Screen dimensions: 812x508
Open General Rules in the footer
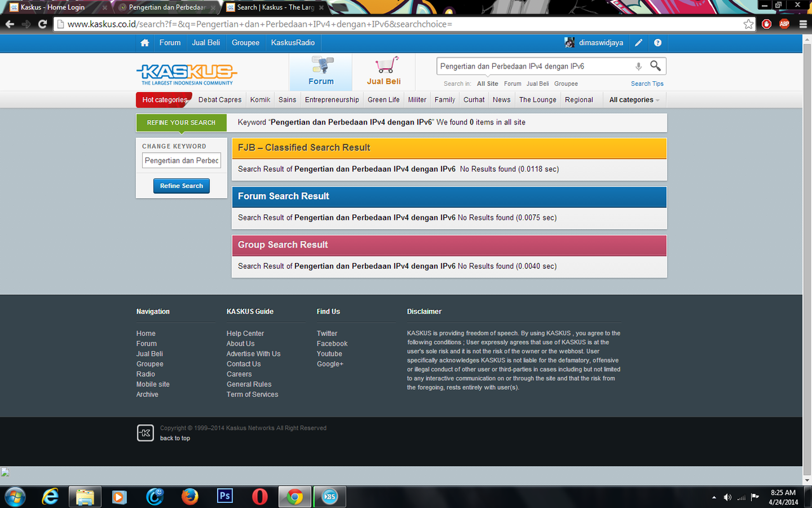coord(249,384)
